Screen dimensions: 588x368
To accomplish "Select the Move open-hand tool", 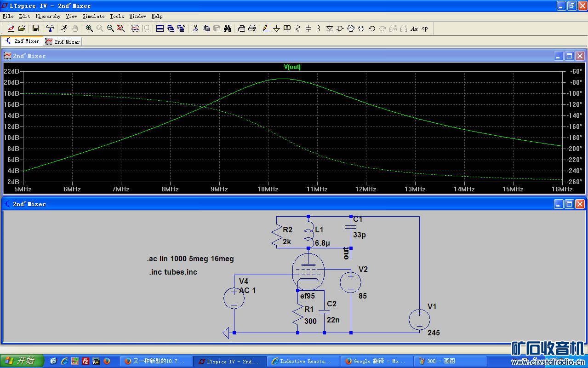I will click(351, 29).
